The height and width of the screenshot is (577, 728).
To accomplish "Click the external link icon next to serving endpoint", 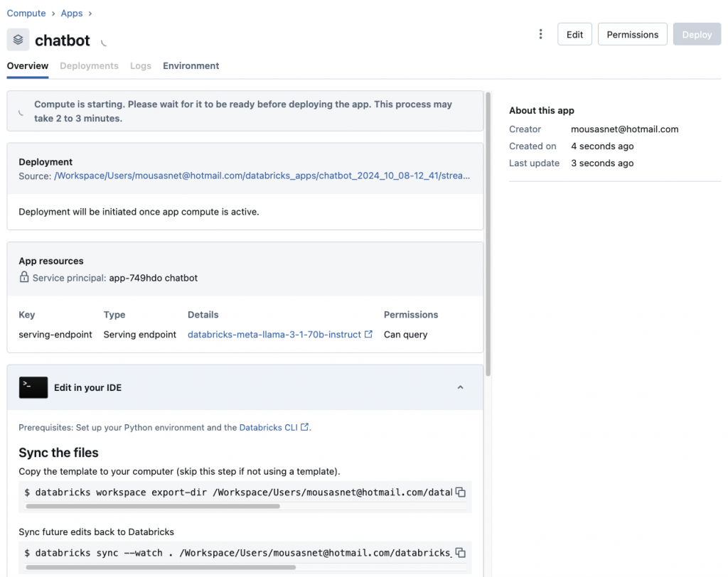I will click(x=368, y=335).
